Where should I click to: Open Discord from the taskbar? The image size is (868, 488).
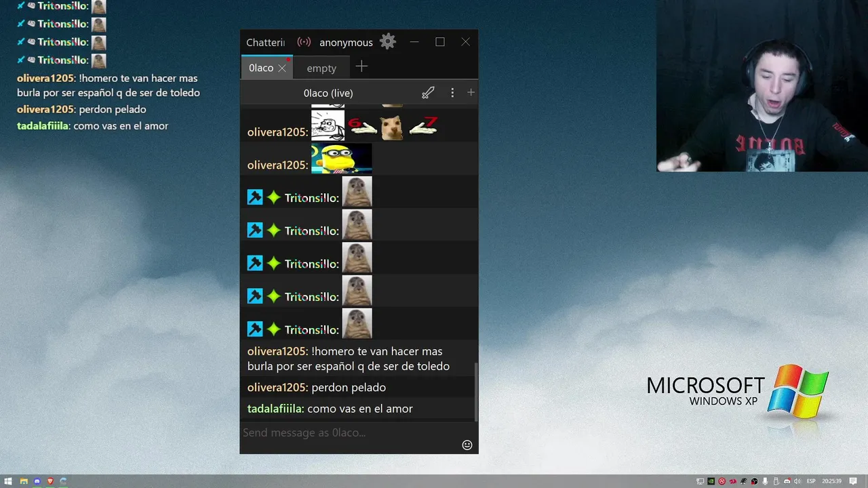[37, 481]
